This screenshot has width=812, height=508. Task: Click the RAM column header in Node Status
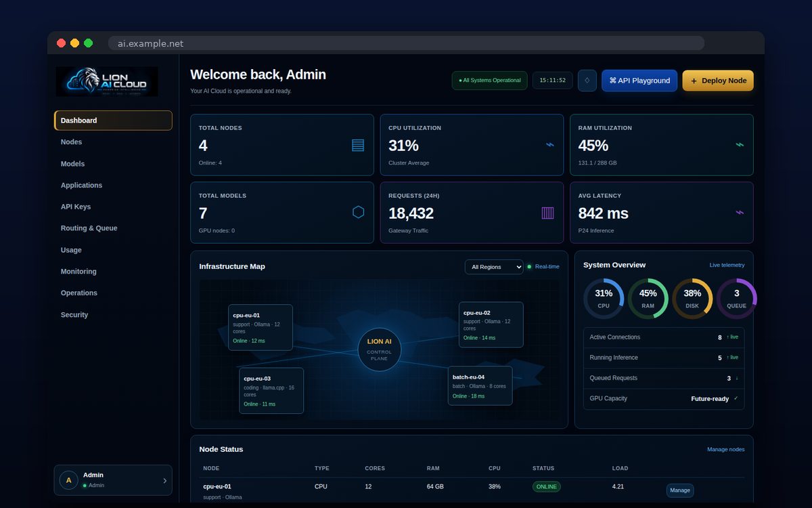coord(433,468)
